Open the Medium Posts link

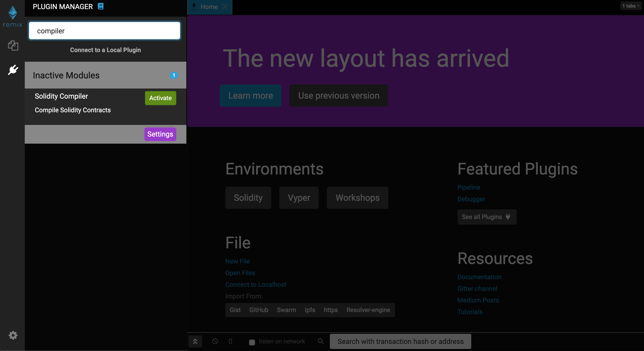(x=478, y=300)
